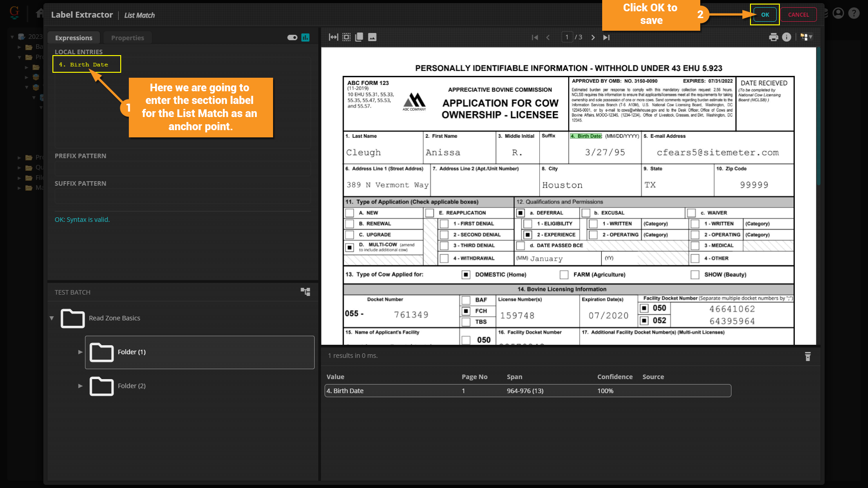Image resolution: width=868 pixels, height=488 pixels.
Task: Collapse the Read Zone Basics folder
Action: point(52,318)
